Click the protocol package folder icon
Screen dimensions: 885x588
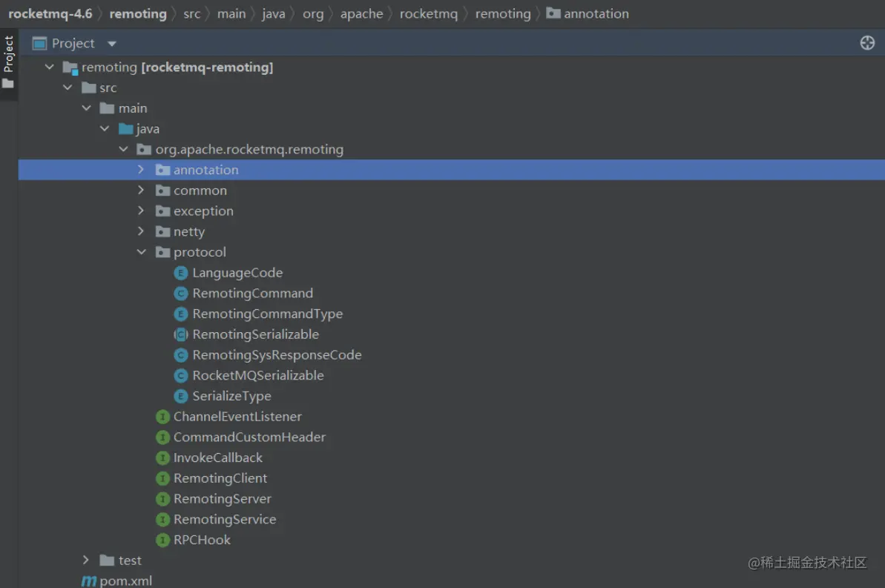[x=162, y=252]
